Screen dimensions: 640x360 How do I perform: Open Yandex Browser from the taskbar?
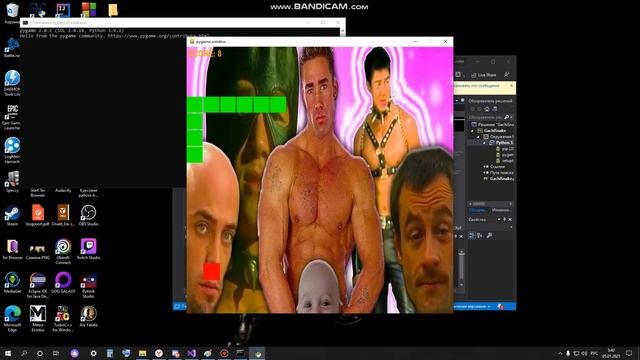point(159,353)
